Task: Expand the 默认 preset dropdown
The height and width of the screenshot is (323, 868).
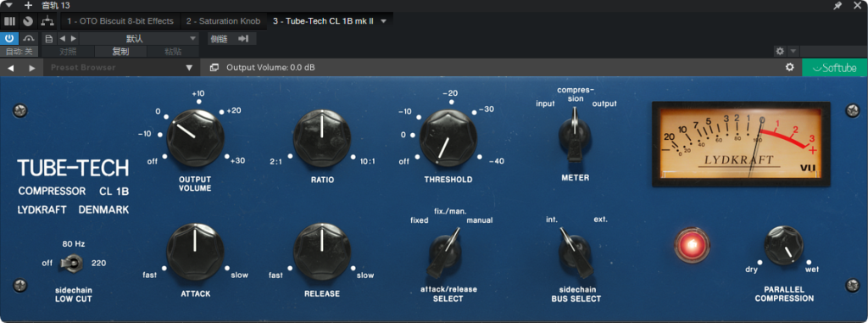Action: point(192,39)
